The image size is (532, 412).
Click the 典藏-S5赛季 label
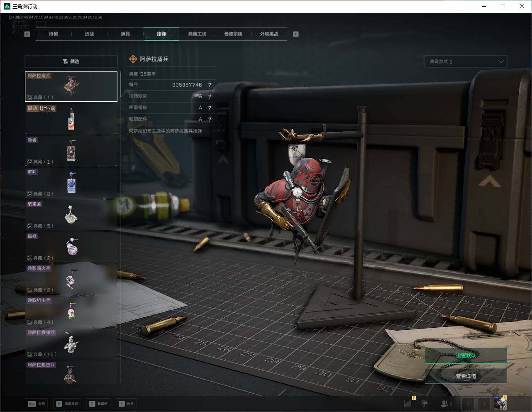pyautogui.click(x=142, y=74)
